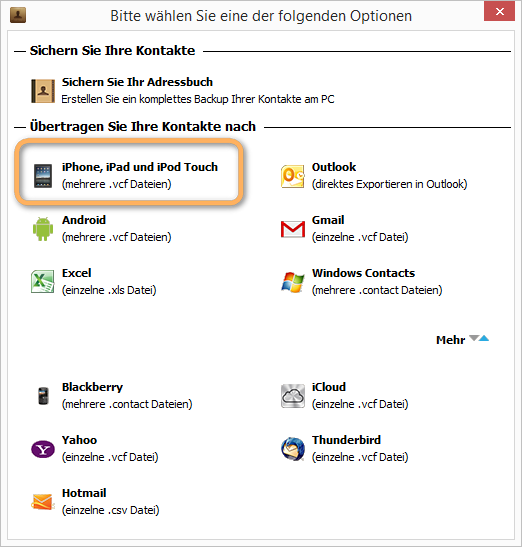The width and height of the screenshot is (522, 547).
Task: Click the Windows Contacts flag icon
Action: (293, 282)
